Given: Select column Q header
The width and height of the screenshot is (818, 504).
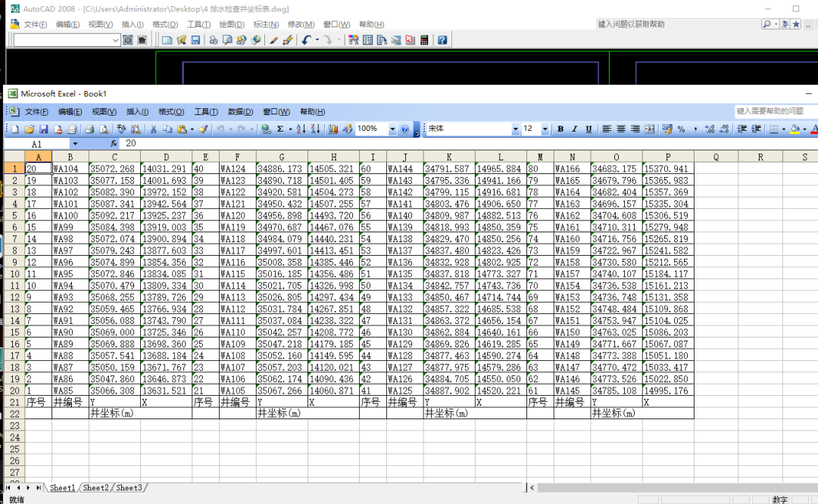Looking at the screenshot, I should click(x=716, y=157).
